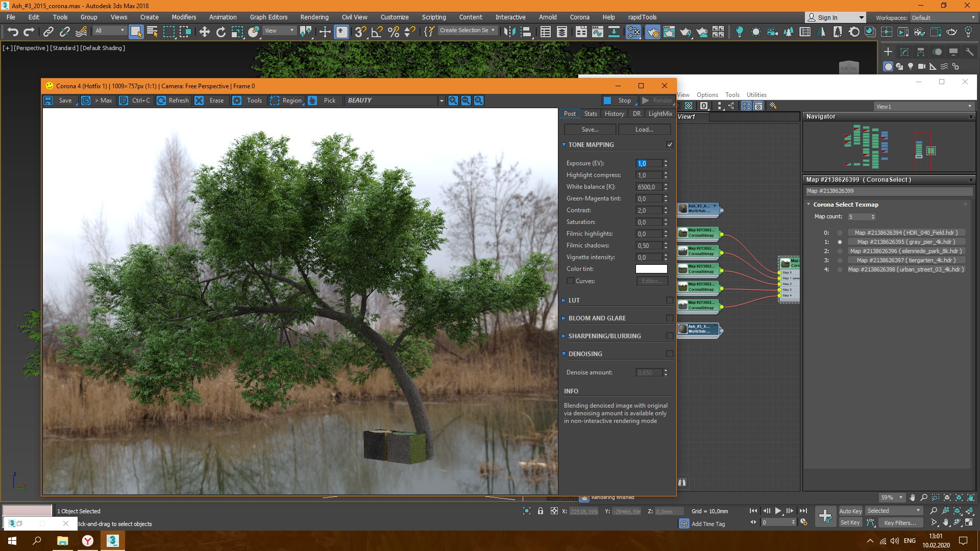The image size is (980, 551).
Task: Click the Redo arrow in main toolbar
Action: [29, 32]
